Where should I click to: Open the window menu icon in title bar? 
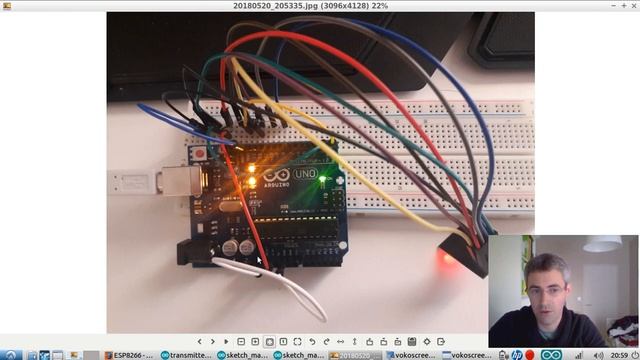[7, 6]
